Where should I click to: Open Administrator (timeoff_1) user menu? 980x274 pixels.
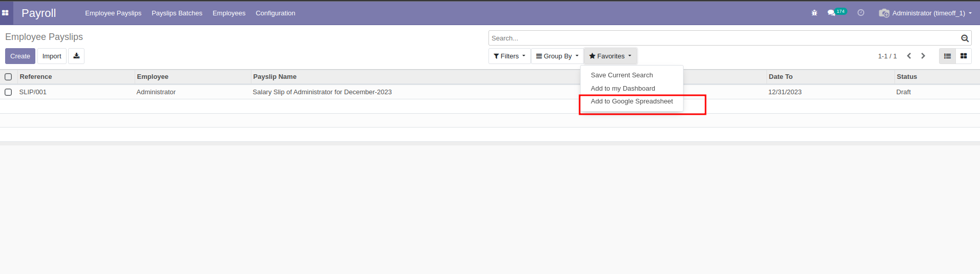[931, 13]
